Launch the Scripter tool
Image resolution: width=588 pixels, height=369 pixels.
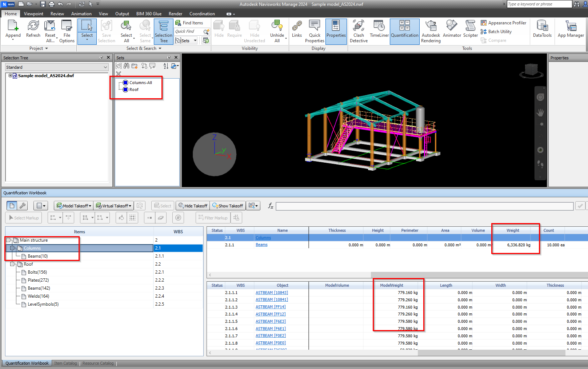470,31
